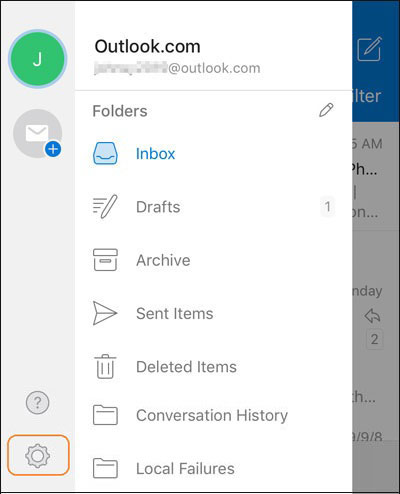Tap the Drafts count badge showing 1
Screen dimensions: 400x494
[328, 207]
